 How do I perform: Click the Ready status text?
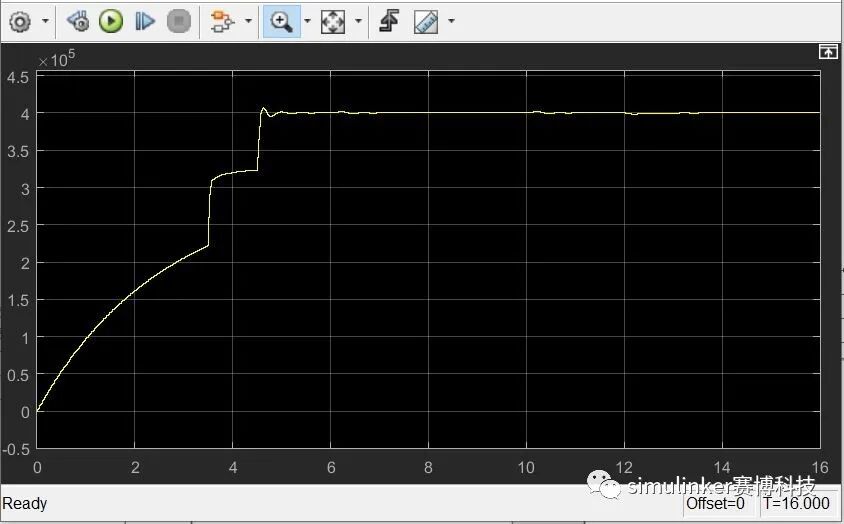(x=25, y=504)
